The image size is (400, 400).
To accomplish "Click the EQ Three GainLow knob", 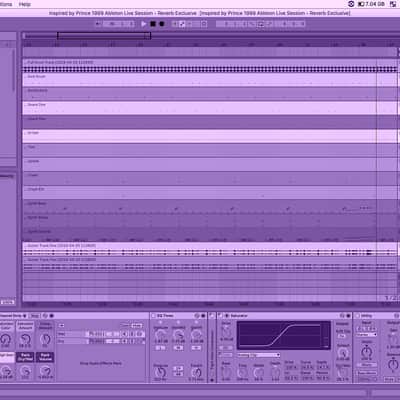I will [160, 334].
